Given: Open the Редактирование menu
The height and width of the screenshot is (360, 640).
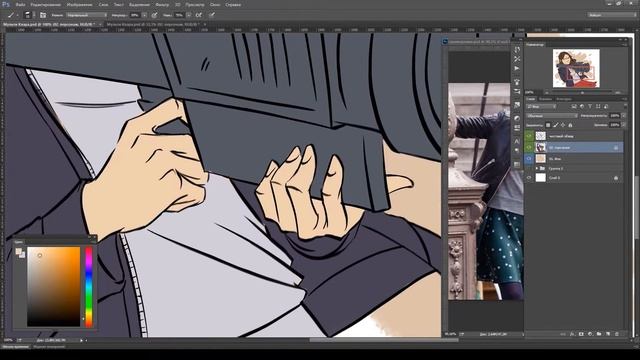Looking at the screenshot, I should pos(46,5).
